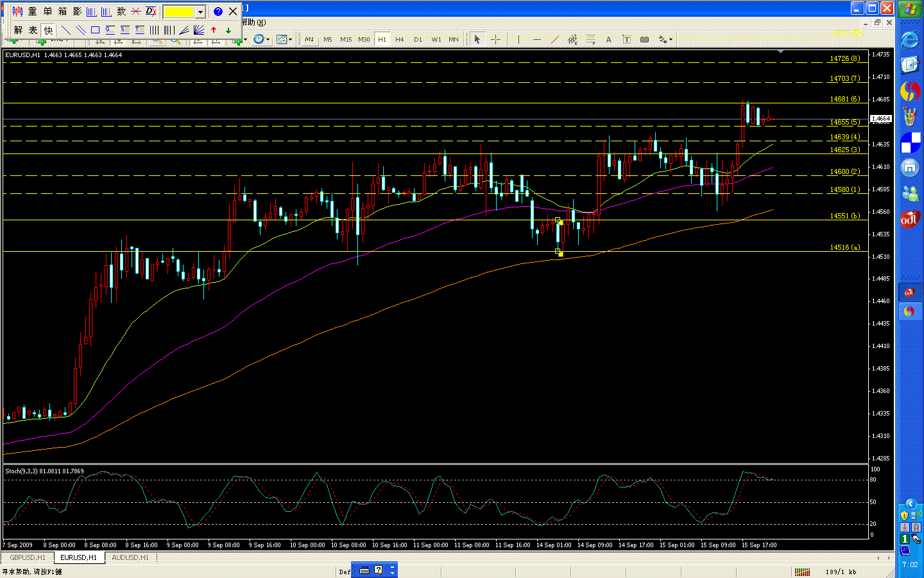Click the 14681 (6) level label
The height and width of the screenshot is (578, 924).
pos(845,99)
